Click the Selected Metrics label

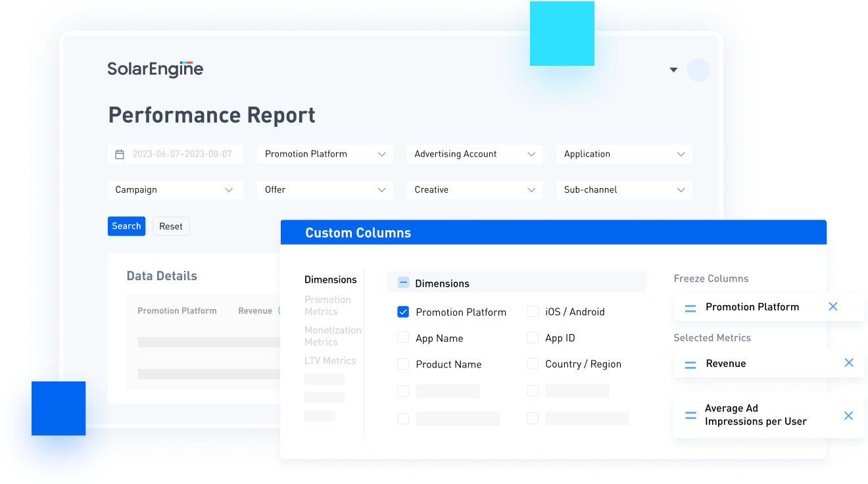pyautogui.click(x=712, y=338)
